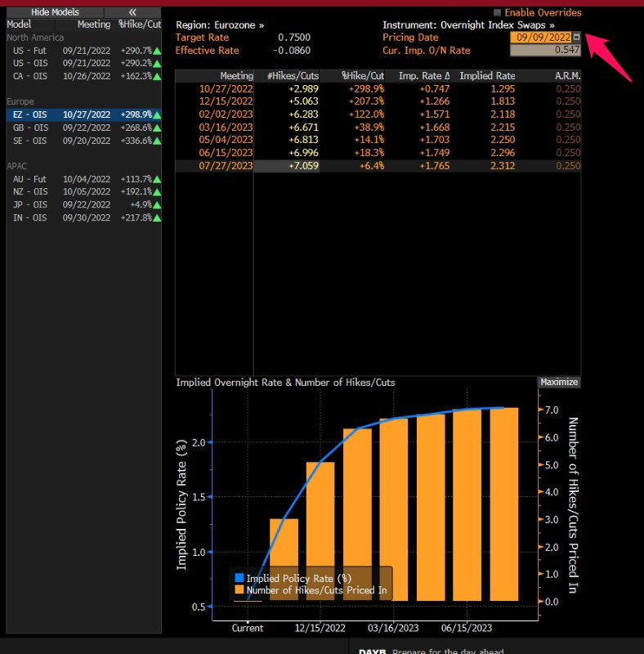This screenshot has height=654, width=644.
Task: Click the #Hikes/Cuts column header
Action: point(293,76)
